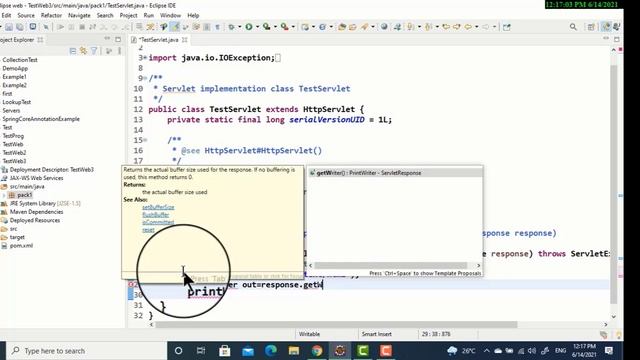Click the Save All toolbar icon

19,27
